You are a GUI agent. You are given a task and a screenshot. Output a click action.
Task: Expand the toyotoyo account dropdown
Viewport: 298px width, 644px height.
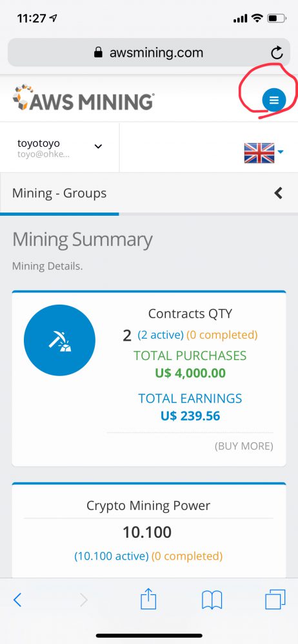60,147
